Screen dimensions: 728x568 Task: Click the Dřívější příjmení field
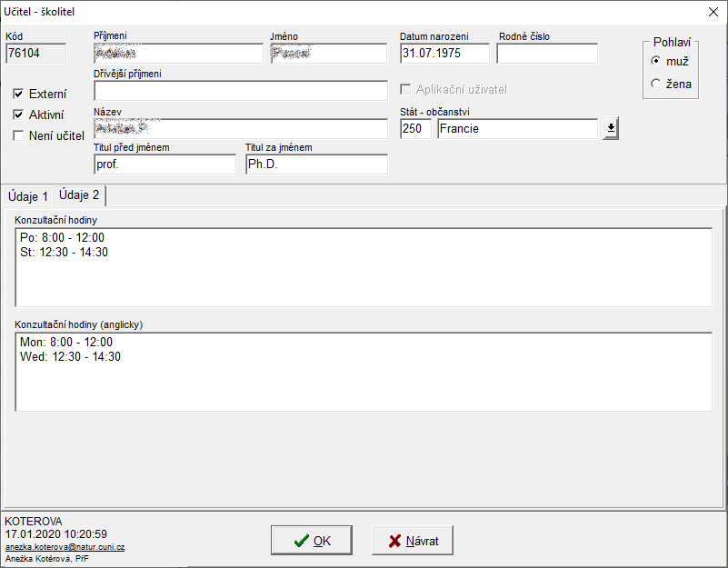click(x=240, y=91)
